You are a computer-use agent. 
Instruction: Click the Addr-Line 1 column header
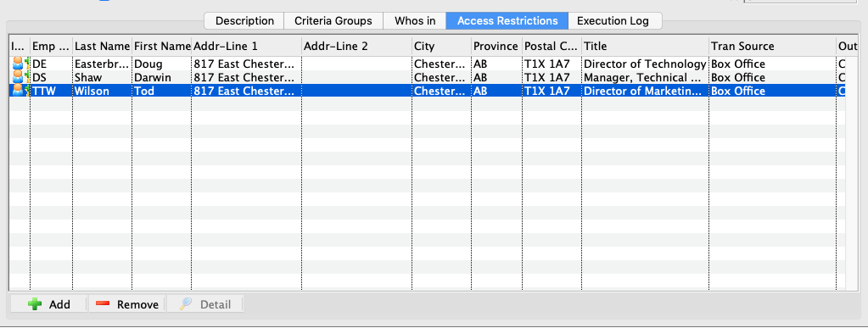tap(246, 47)
